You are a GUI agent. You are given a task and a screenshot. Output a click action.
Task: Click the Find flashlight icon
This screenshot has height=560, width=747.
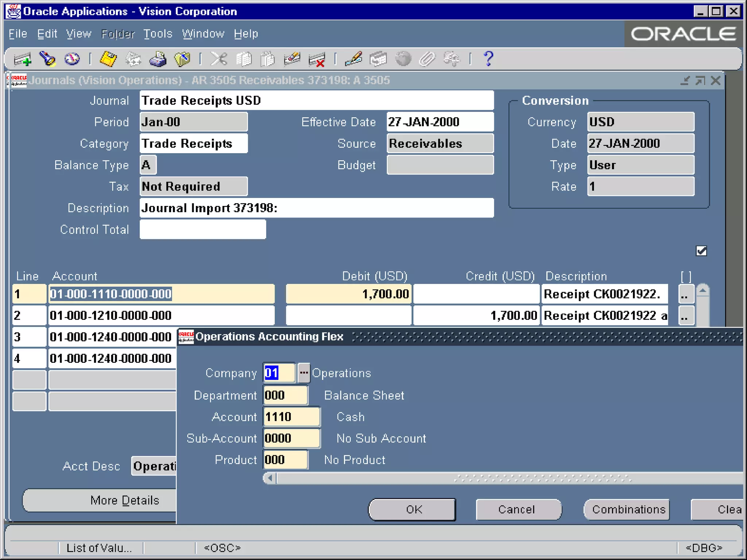(47, 59)
